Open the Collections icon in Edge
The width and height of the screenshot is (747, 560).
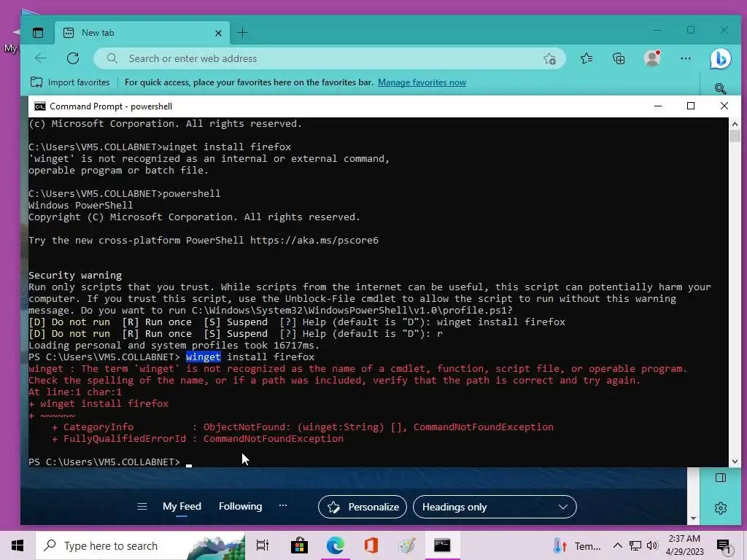pyautogui.click(x=619, y=58)
